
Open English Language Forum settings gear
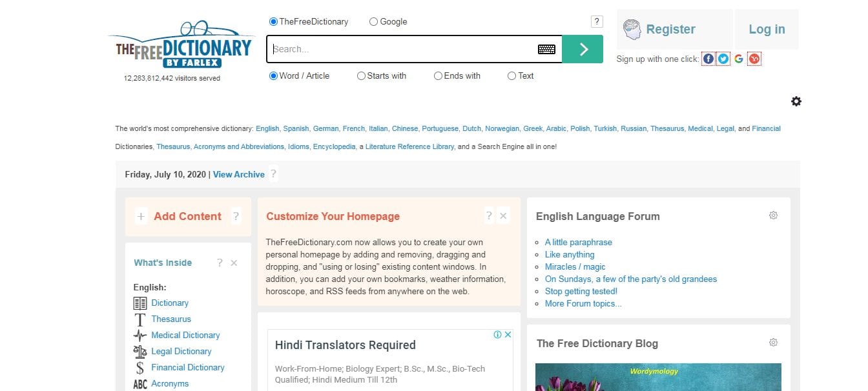[773, 215]
